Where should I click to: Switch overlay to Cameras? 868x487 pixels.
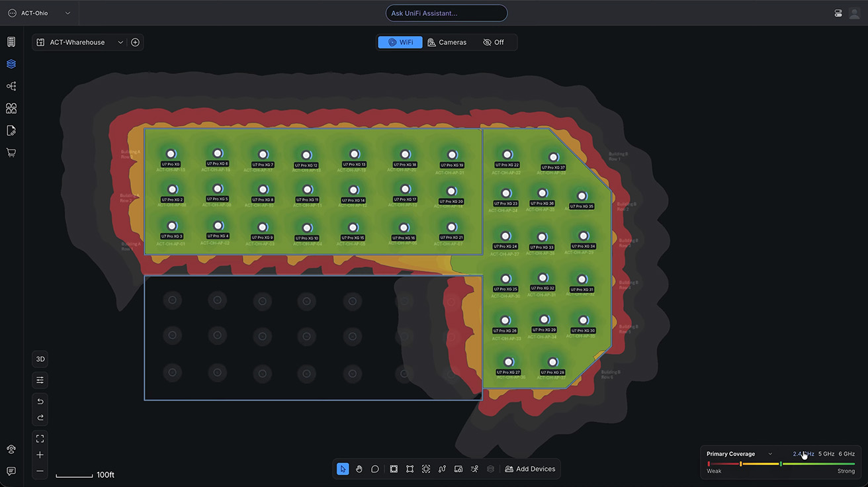[x=447, y=42]
